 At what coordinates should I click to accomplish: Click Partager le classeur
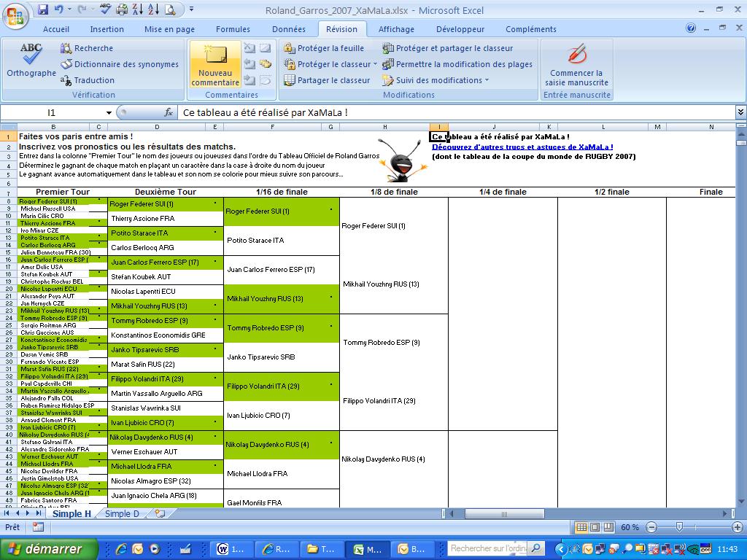327,80
